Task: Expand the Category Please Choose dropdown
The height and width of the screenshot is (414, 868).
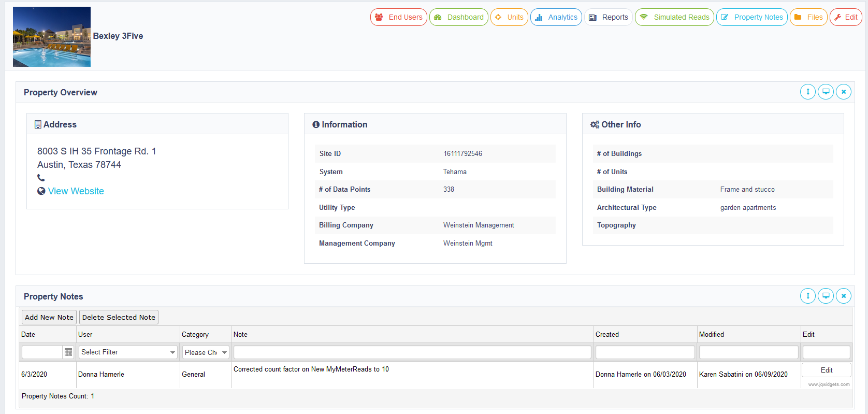Action: (206, 352)
